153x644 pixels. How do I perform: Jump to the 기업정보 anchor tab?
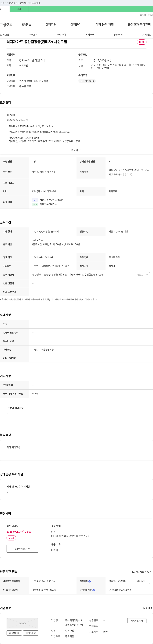pyautogui.click(x=146, y=35)
